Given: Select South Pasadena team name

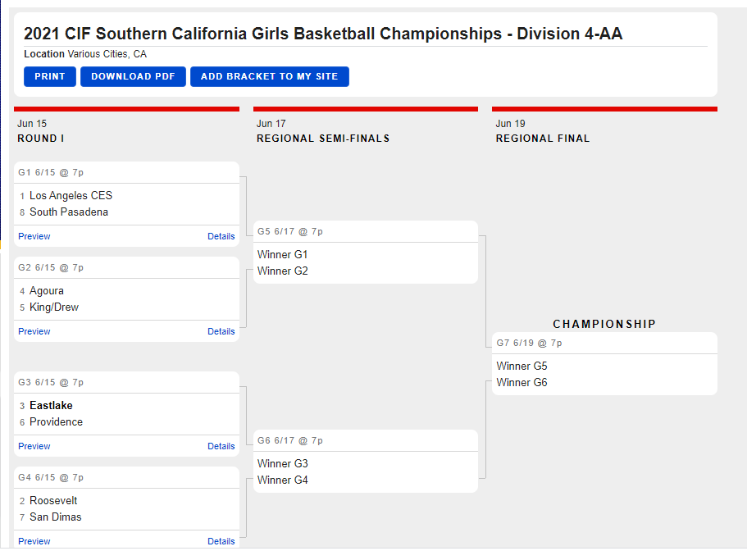Looking at the screenshot, I should tap(69, 212).
